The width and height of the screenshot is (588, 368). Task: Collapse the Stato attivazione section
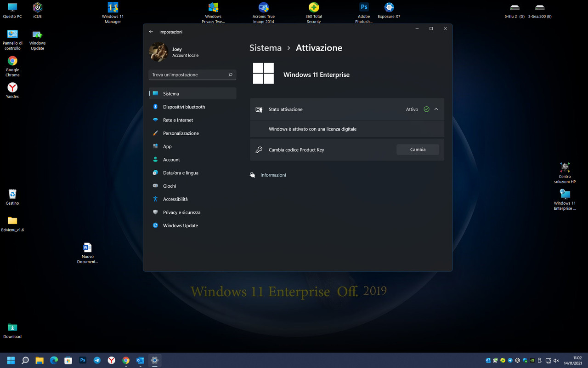click(x=436, y=109)
